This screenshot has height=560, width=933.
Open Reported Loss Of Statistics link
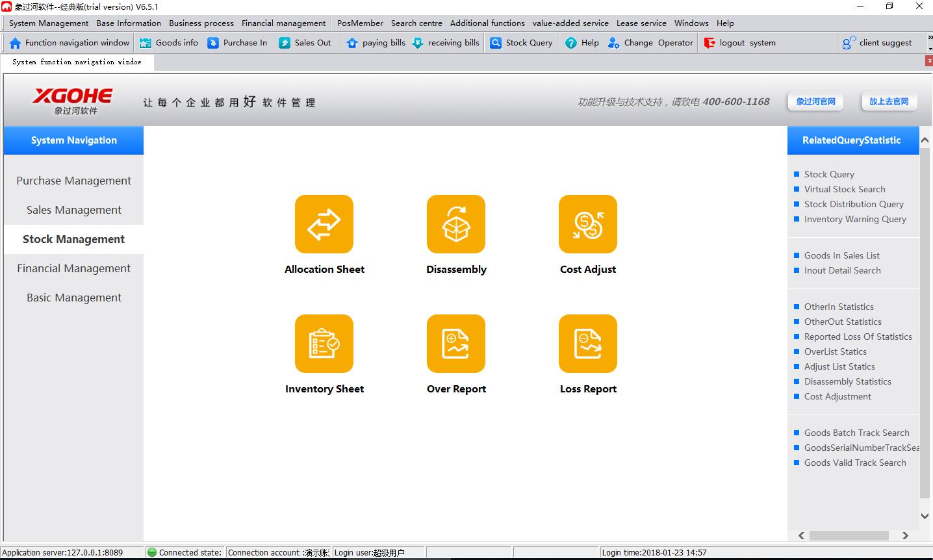pos(858,337)
